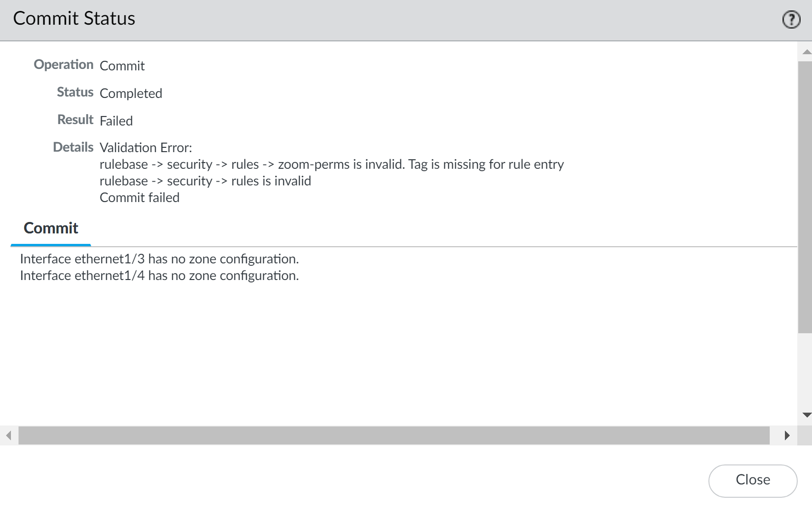
Task: Click the Close button
Action: 753,480
